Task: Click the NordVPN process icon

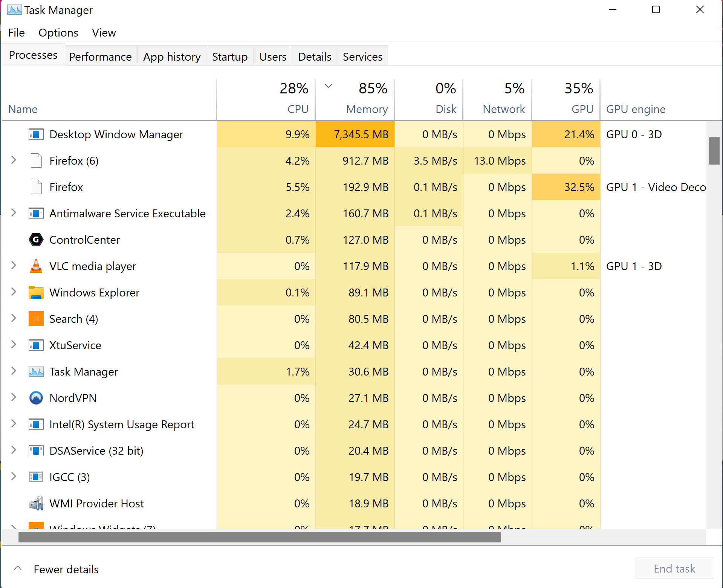Action: 36,398
